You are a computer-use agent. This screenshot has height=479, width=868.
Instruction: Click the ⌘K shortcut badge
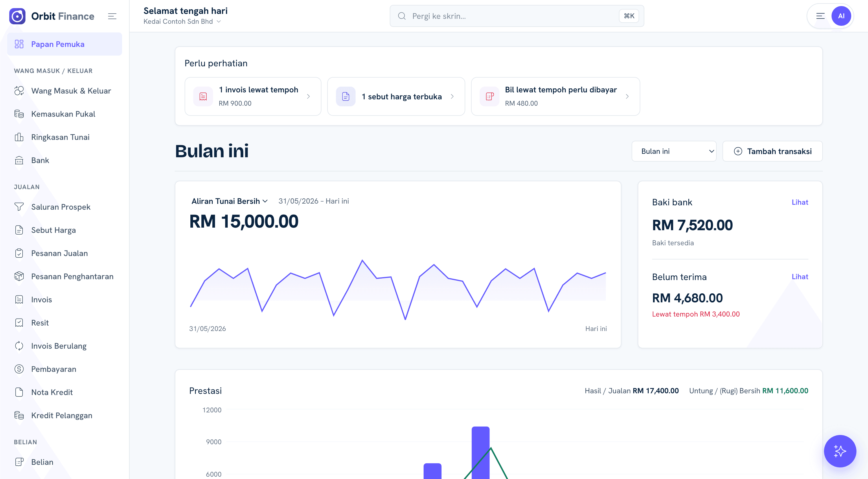[629, 16]
